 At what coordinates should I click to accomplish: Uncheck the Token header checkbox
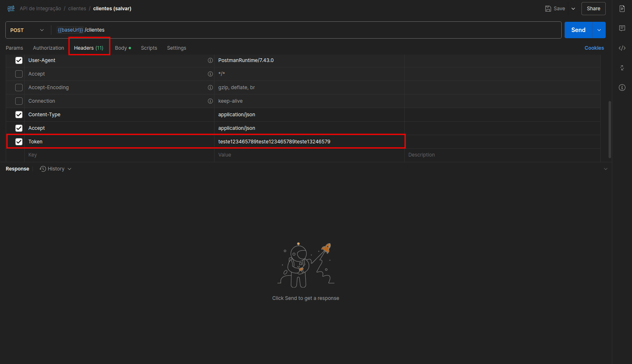click(x=19, y=142)
